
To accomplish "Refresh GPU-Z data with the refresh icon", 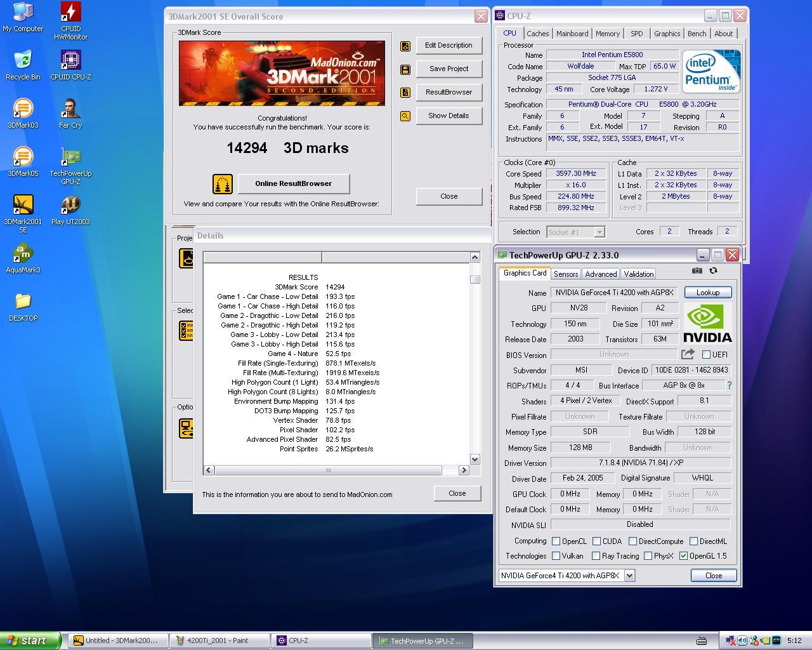I will tap(713, 270).
